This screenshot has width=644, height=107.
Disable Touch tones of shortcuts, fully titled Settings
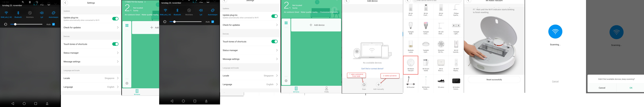coord(115,44)
